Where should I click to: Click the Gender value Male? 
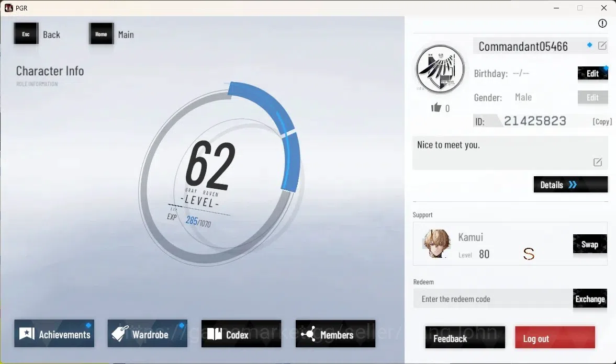coord(523,97)
